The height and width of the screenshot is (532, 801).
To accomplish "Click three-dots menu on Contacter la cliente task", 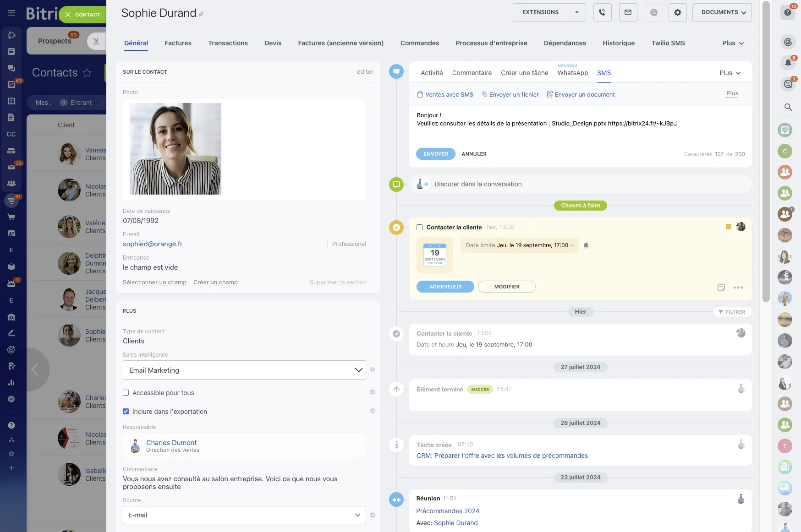I will (738, 288).
